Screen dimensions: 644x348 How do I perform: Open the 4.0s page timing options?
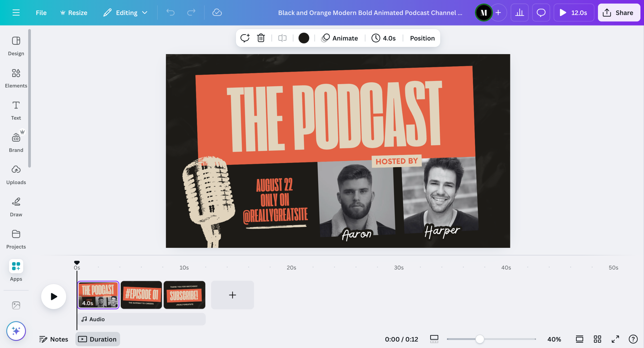point(384,38)
